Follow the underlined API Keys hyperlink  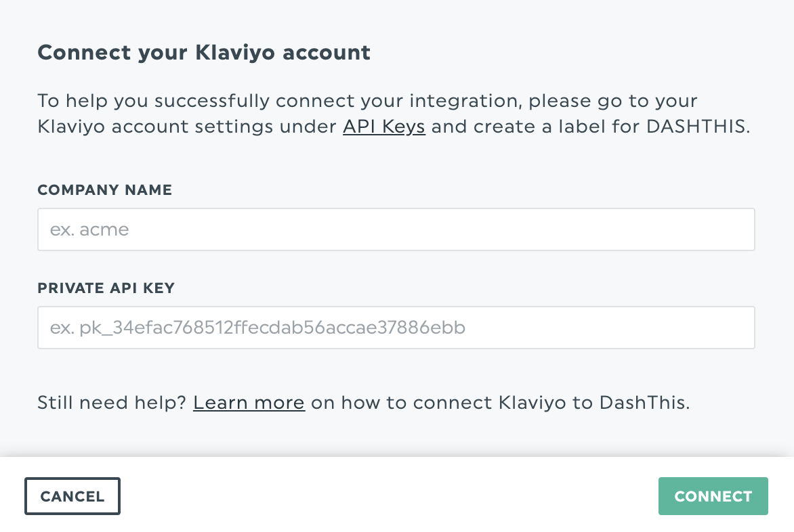click(383, 126)
